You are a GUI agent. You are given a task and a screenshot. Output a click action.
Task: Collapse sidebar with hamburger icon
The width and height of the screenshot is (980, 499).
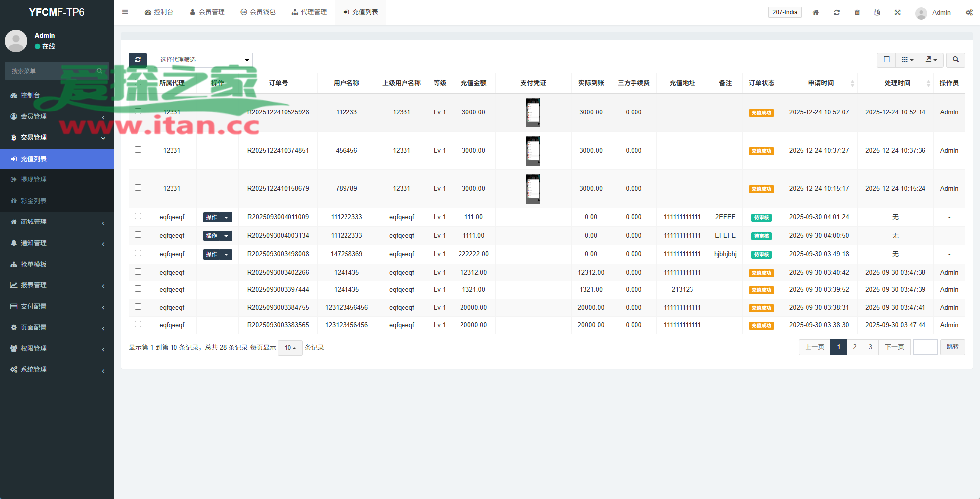pyautogui.click(x=125, y=12)
